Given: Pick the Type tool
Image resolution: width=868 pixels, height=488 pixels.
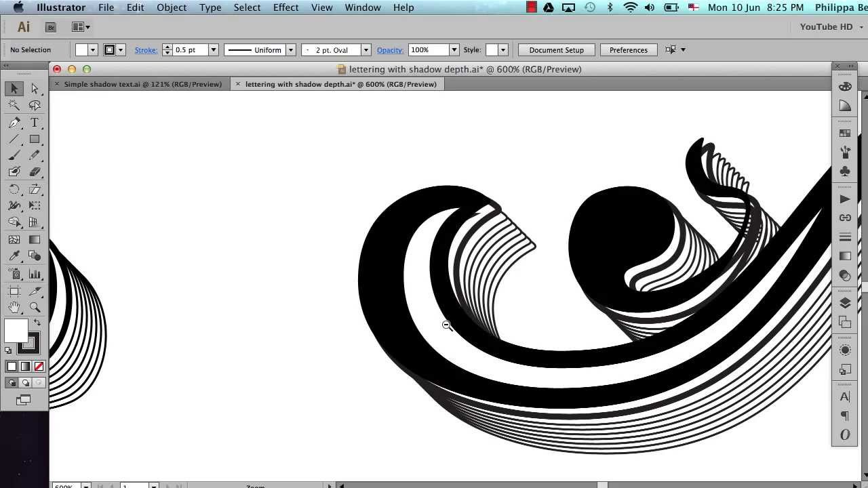Looking at the screenshot, I should [35, 123].
